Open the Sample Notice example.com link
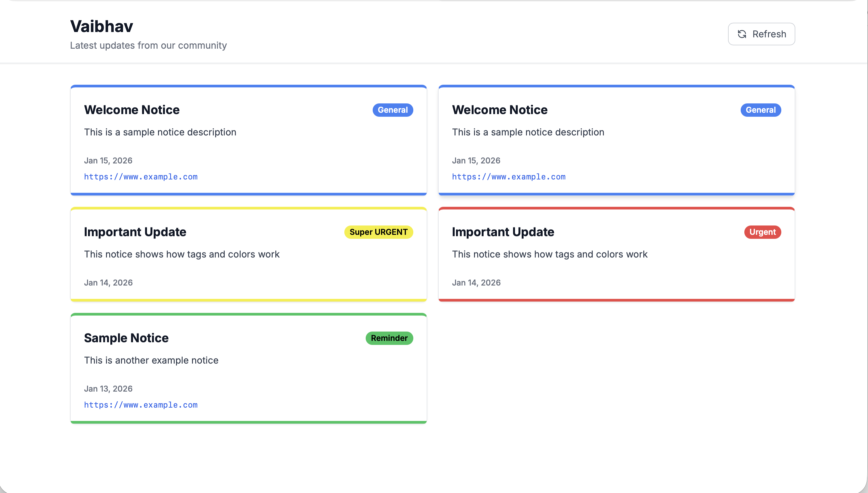Screen dimensions: 868x493 coord(141,405)
